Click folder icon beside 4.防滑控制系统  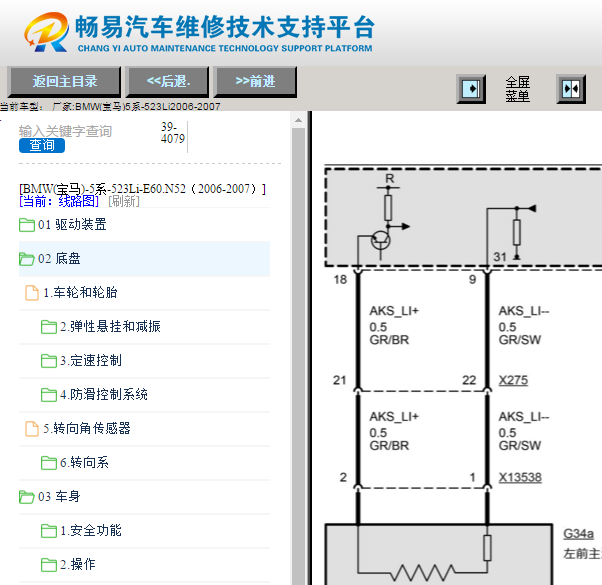(49, 395)
